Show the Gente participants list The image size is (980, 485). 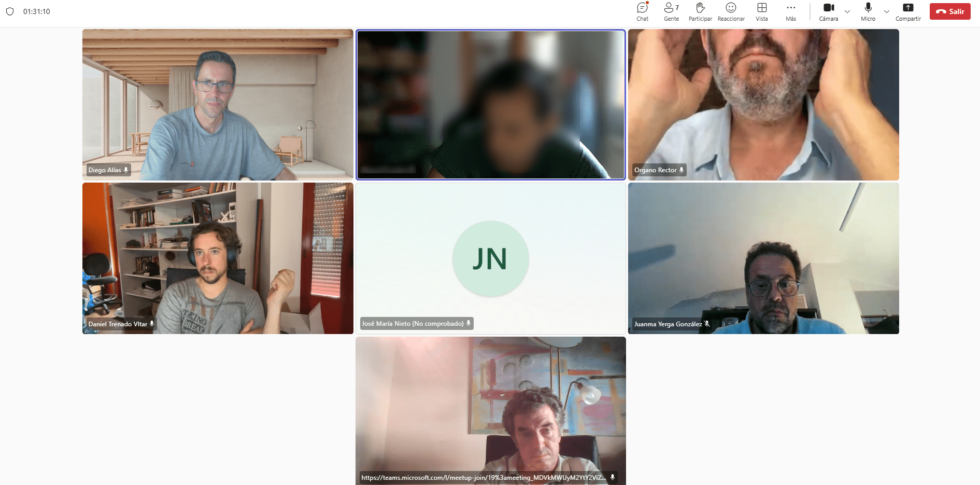pos(671,11)
